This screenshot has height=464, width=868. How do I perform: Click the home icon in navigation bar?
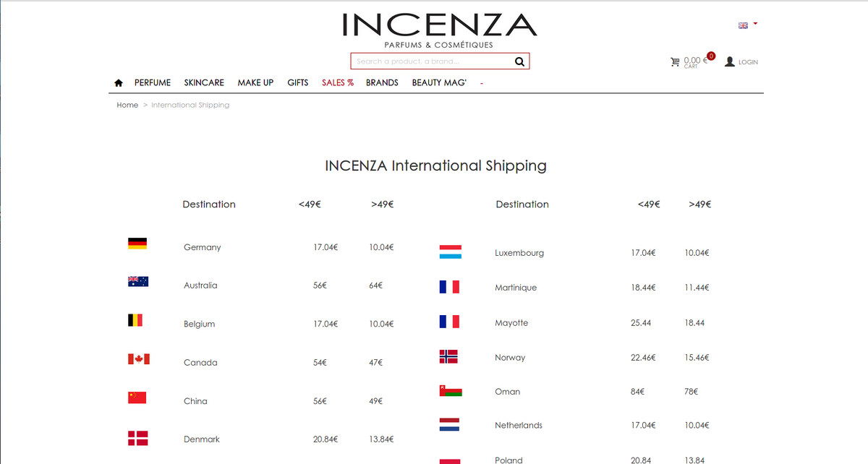pos(119,82)
